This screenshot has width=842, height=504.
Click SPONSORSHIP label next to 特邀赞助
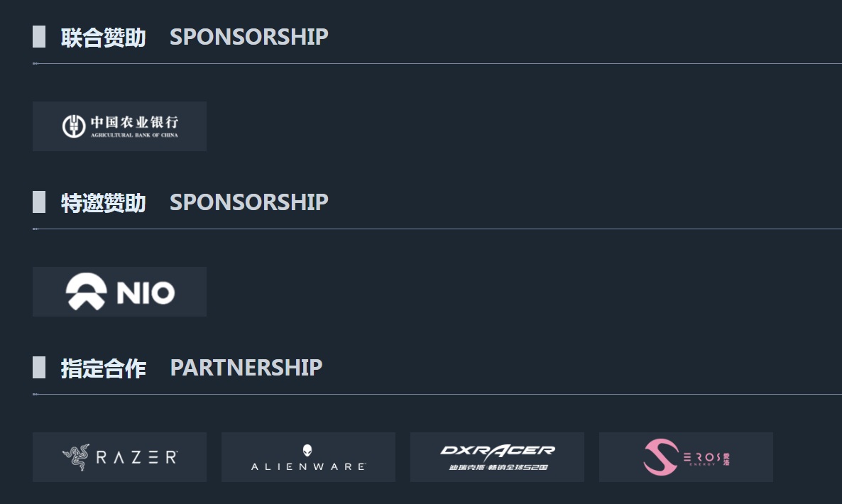(x=249, y=202)
